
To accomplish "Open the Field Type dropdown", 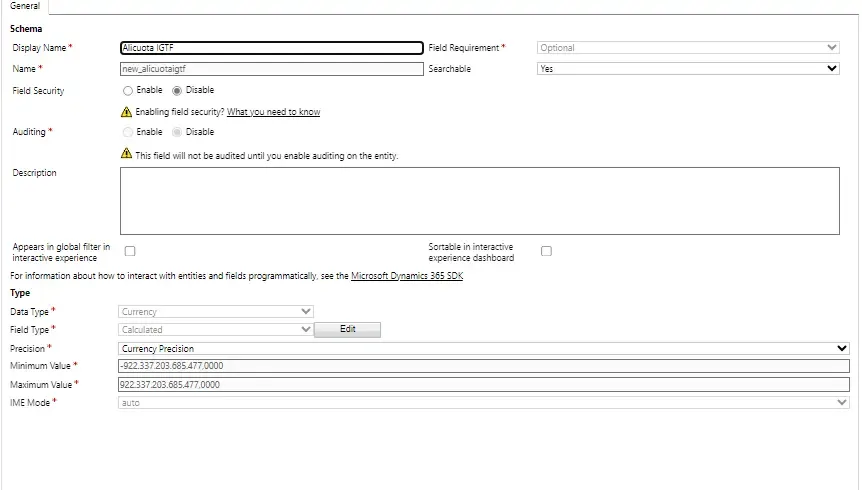I will pos(216,329).
